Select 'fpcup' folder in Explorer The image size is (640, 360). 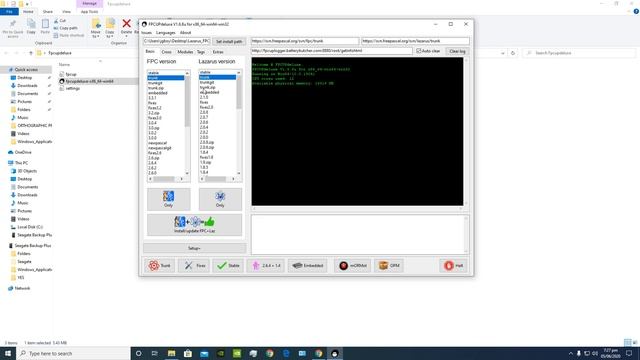pyautogui.click(x=71, y=74)
